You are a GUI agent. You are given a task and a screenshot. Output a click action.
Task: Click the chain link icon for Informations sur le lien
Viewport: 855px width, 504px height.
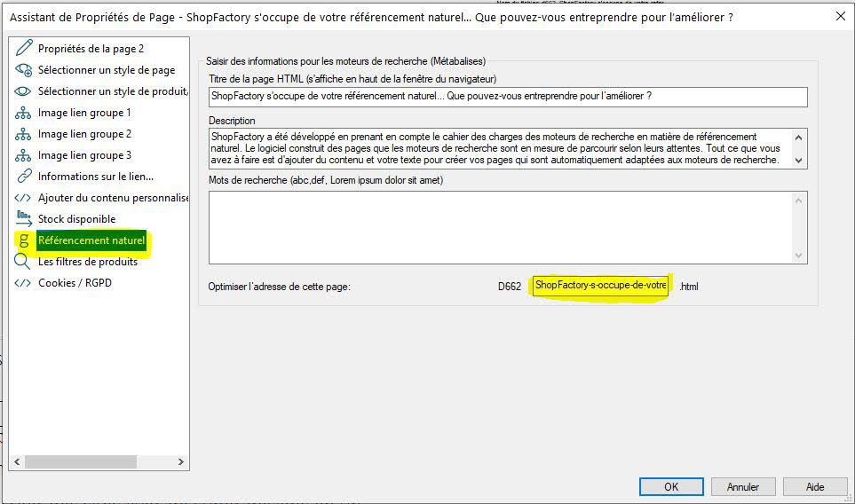[23, 177]
